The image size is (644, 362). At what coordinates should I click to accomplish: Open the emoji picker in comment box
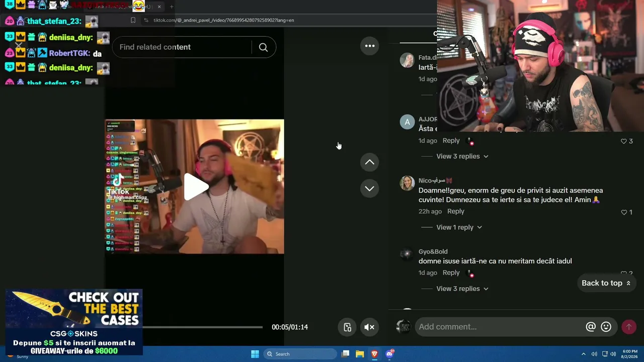point(606,327)
